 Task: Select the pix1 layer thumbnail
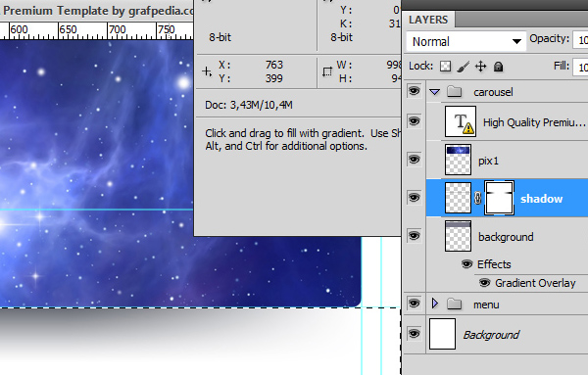(458, 160)
